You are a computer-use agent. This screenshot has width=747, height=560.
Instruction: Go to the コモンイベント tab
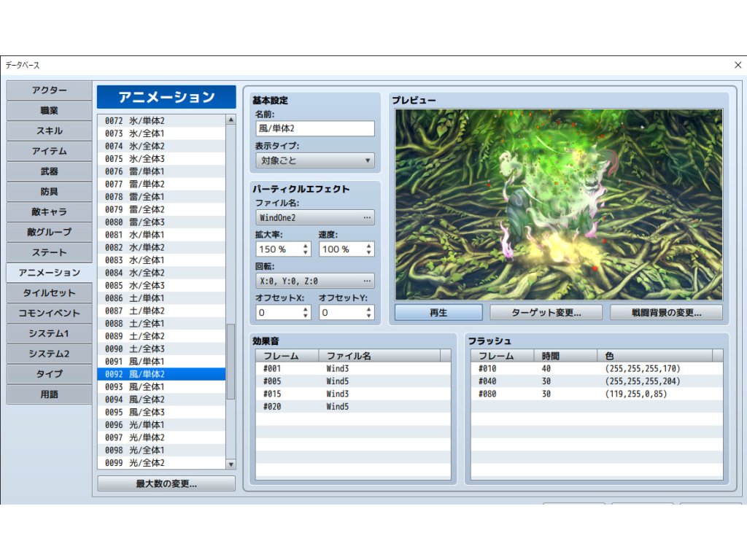pos(50,313)
